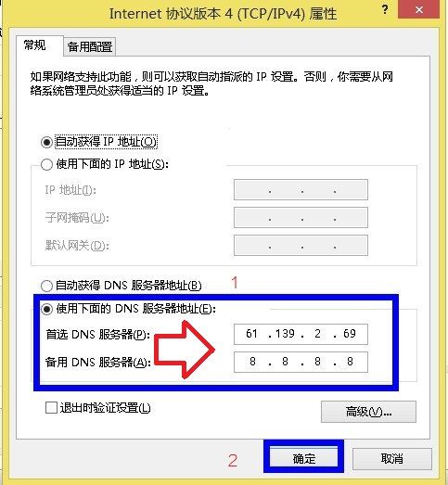Select 自动获得 DNS 服务器地址 radio button

pos(46,286)
